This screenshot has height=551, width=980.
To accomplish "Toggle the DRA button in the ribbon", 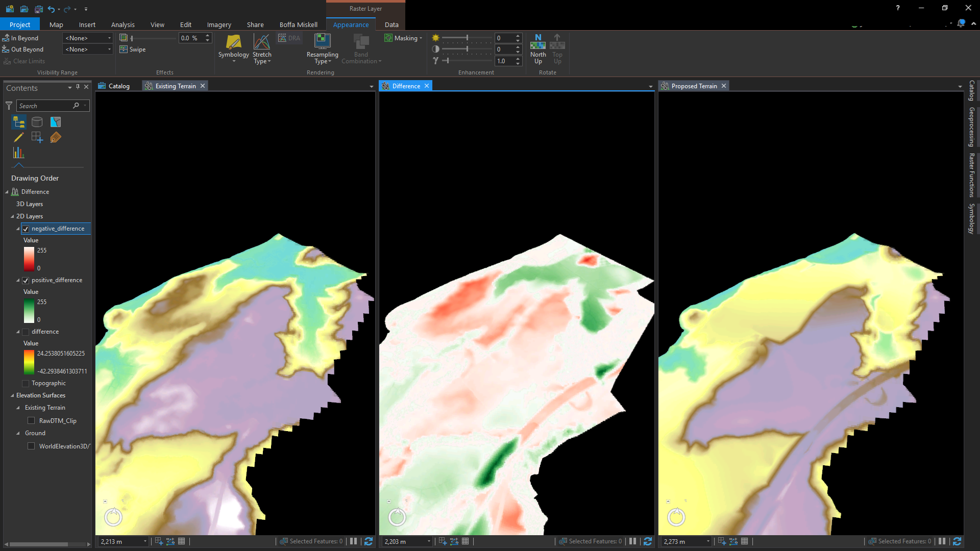I will pyautogui.click(x=289, y=37).
